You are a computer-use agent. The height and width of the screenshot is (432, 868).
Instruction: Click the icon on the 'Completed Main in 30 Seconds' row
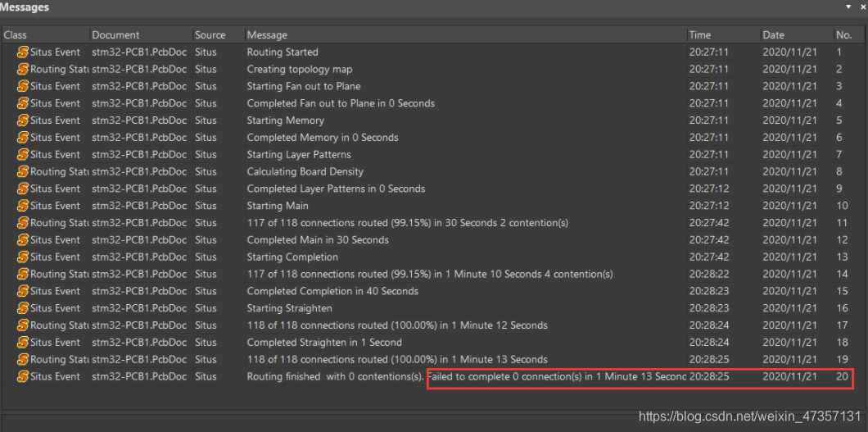[23, 240]
